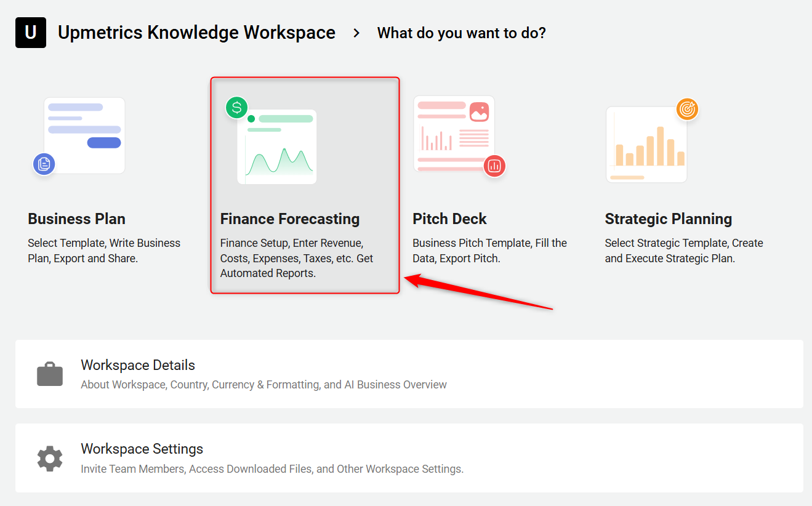The width and height of the screenshot is (812, 506).
Task: Click the orange target badge icon
Action: click(687, 110)
